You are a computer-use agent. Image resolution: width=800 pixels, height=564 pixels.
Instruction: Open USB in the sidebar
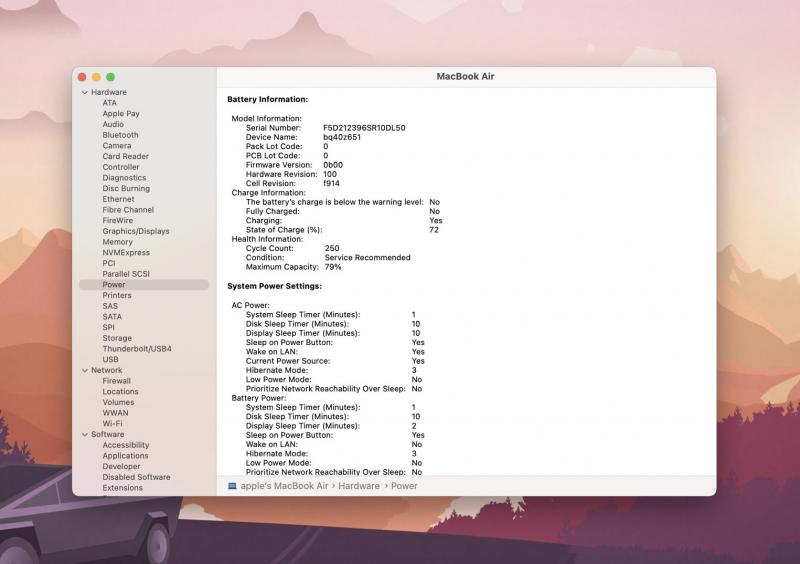(x=110, y=360)
